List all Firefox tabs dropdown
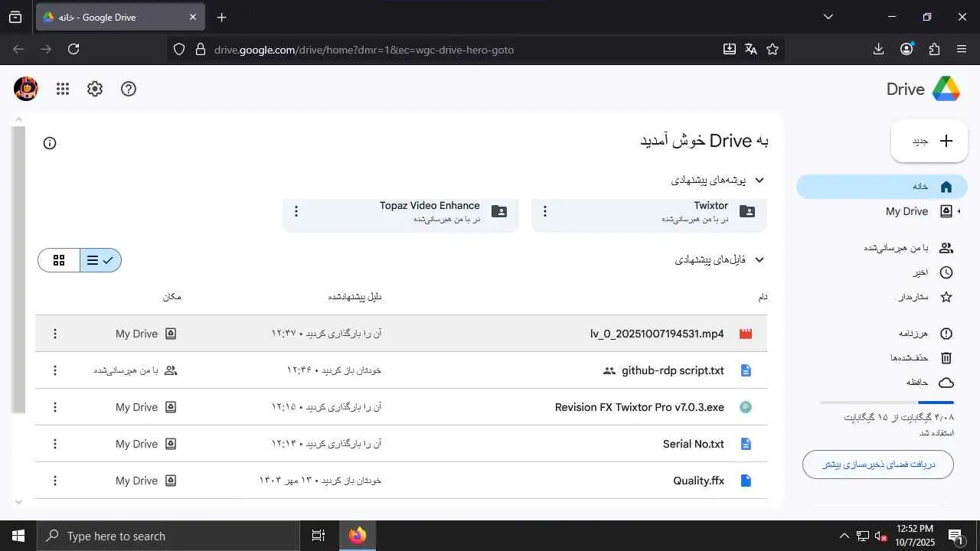980x551 pixels. click(x=828, y=17)
